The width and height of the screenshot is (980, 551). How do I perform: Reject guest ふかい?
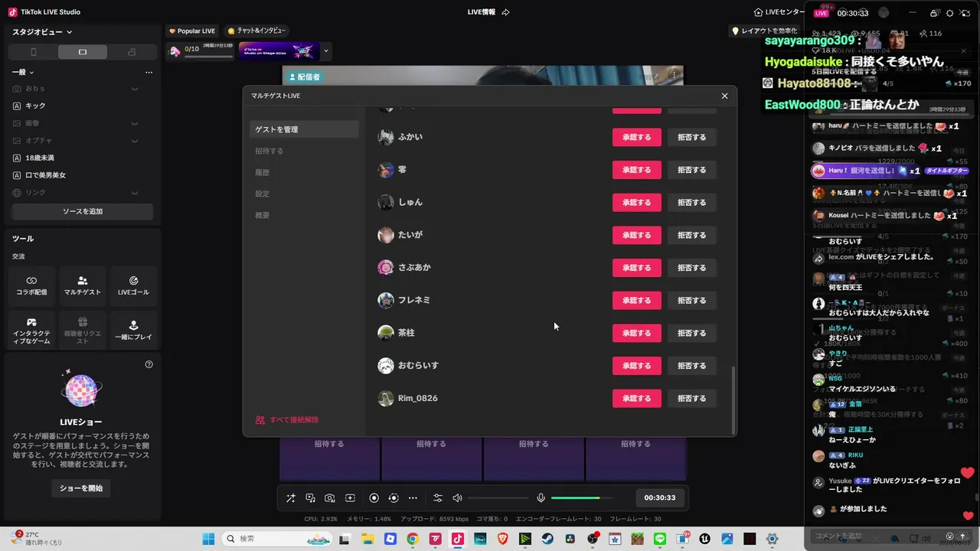[692, 138]
